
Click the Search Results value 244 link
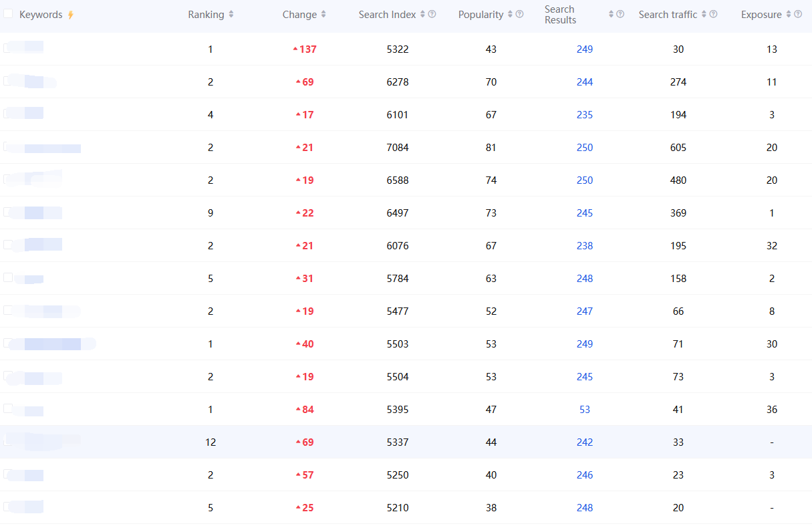point(585,82)
